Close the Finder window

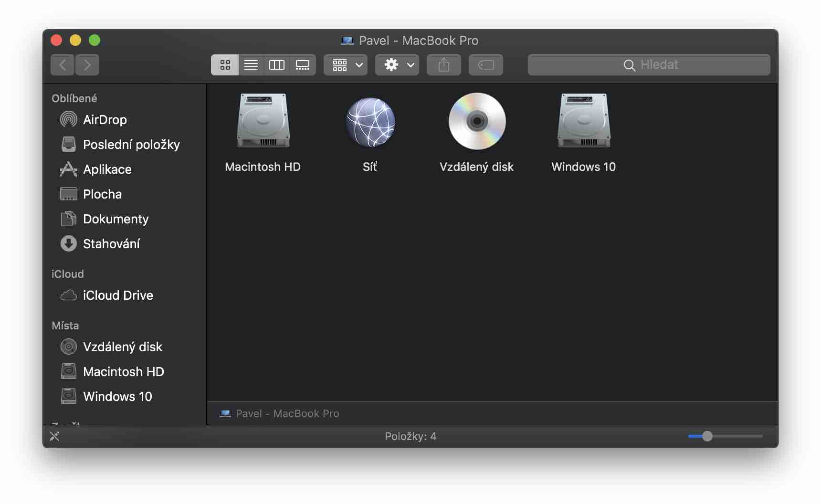tap(56, 40)
